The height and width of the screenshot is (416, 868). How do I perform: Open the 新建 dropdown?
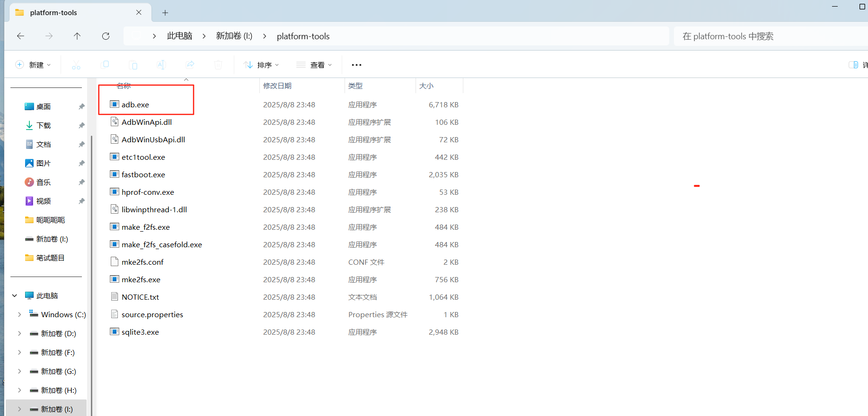[33, 65]
